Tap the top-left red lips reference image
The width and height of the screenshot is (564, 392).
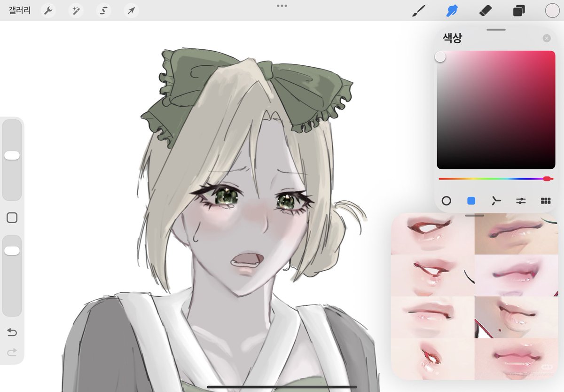(433, 234)
